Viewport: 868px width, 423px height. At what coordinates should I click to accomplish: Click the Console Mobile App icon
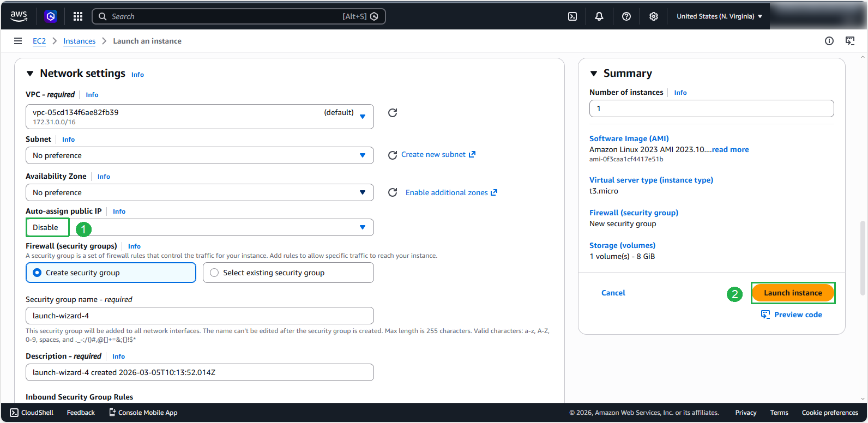pyautogui.click(x=112, y=413)
